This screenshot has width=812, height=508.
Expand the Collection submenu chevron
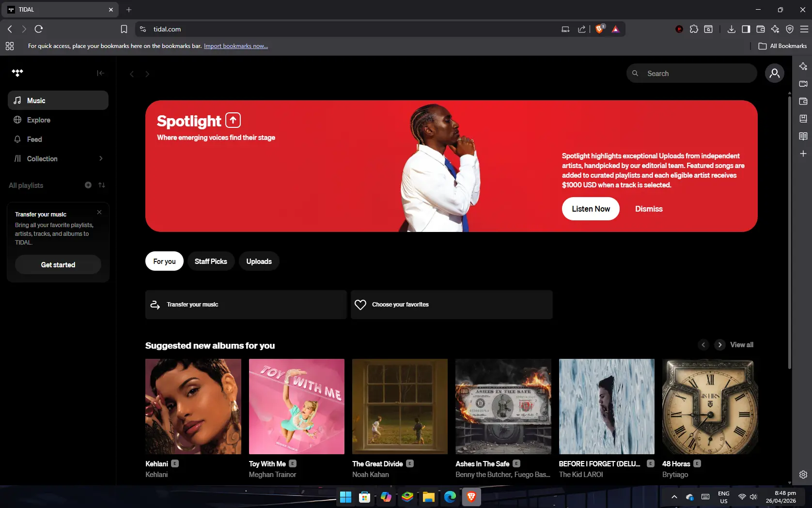pyautogui.click(x=101, y=158)
